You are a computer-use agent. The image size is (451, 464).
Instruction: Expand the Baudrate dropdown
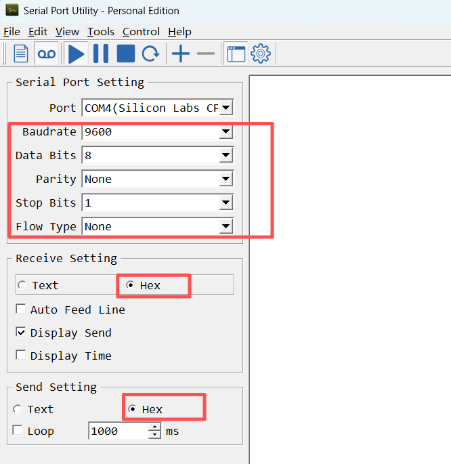[x=226, y=132]
